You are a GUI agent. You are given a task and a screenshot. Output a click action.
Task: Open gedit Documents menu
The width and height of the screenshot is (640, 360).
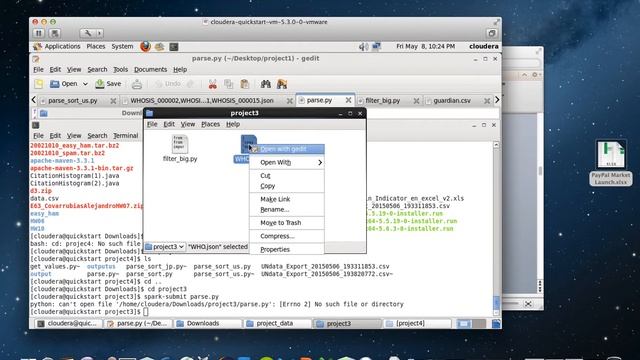tap(150, 70)
